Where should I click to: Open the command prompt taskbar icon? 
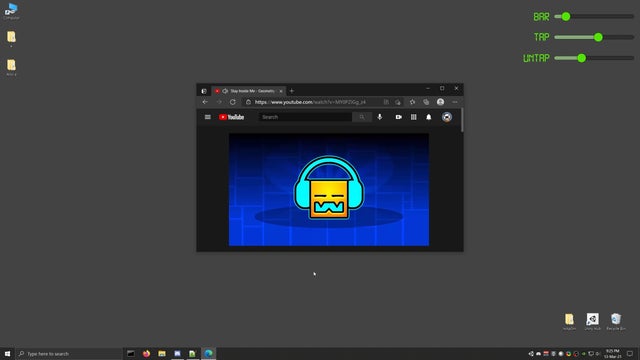(x=131, y=353)
